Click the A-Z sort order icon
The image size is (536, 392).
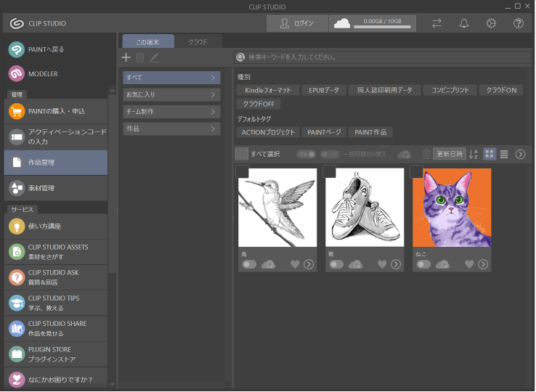pyautogui.click(x=474, y=154)
